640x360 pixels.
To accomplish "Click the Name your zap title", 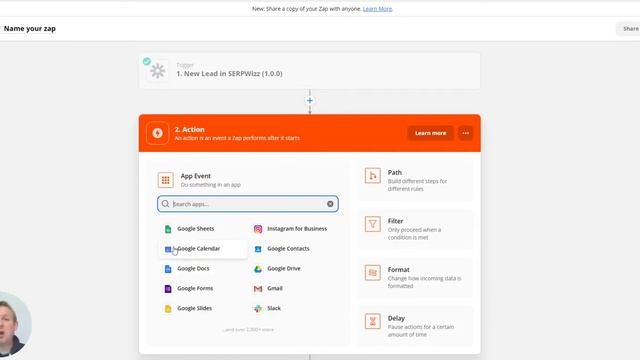I will pos(30,29).
